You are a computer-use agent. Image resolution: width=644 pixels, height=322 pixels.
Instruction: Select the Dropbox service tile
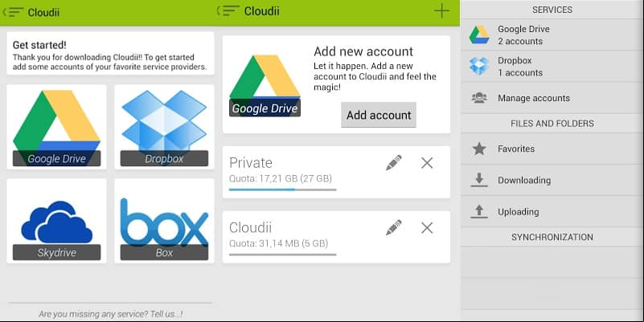tap(164, 127)
